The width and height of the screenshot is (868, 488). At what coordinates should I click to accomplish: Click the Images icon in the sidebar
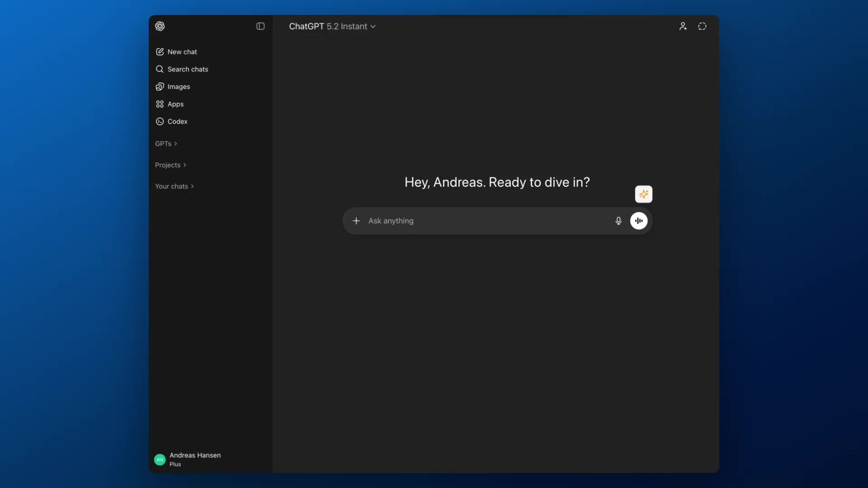(x=160, y=87)
